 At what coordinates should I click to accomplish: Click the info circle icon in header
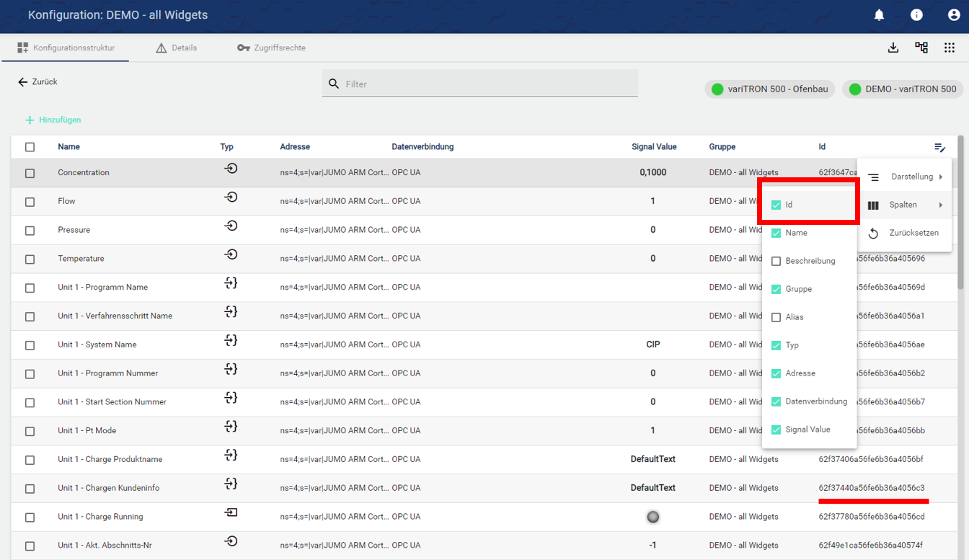pyautogui.click(x=916, y=15)
